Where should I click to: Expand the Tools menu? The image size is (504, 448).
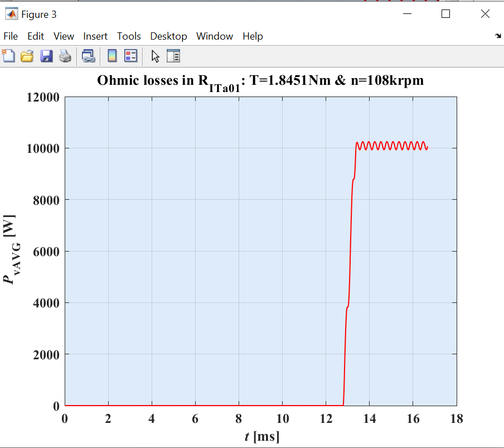coord(129,36)
